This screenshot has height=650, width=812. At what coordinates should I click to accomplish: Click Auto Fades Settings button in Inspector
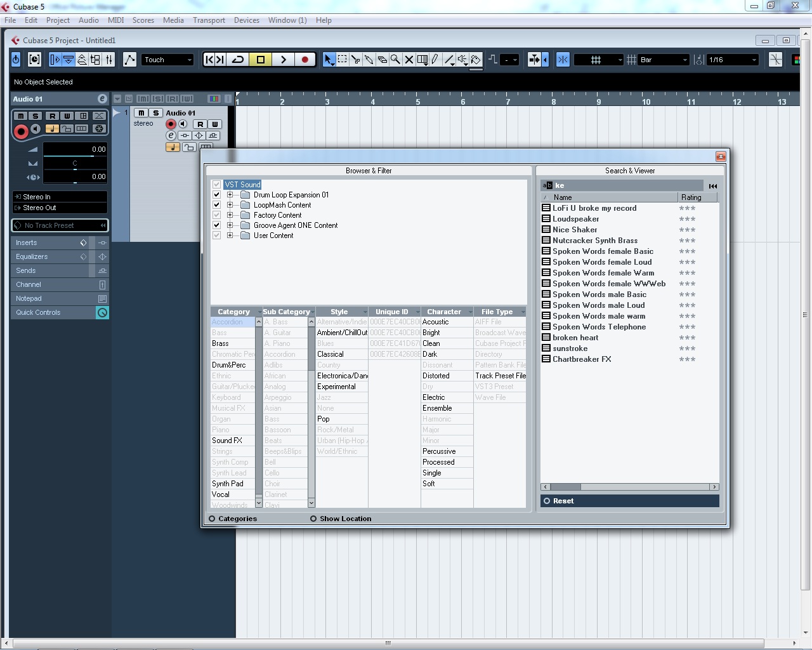(x=100, y=116)
